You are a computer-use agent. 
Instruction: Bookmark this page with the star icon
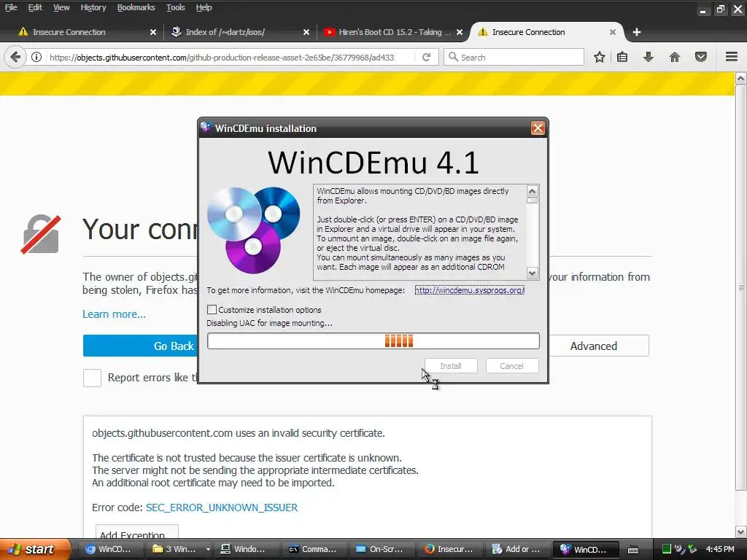point(600,57)
